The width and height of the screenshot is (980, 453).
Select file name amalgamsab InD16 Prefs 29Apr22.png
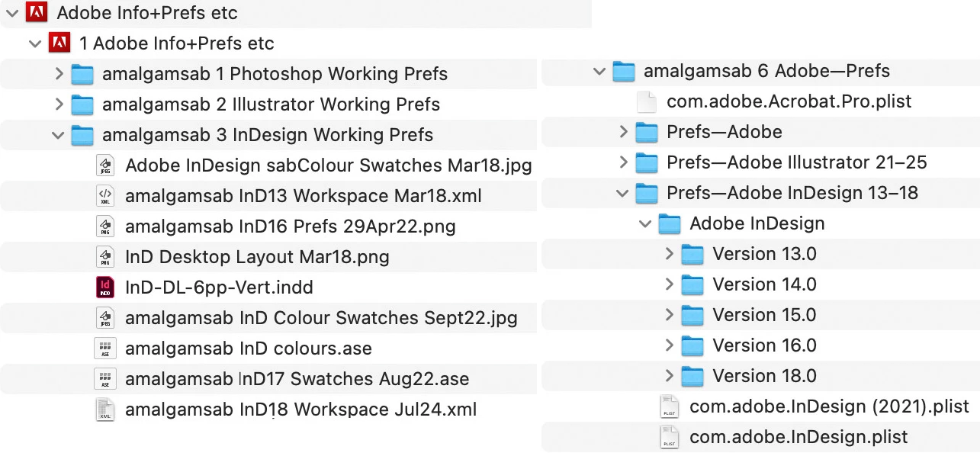[x=291, y=226]
